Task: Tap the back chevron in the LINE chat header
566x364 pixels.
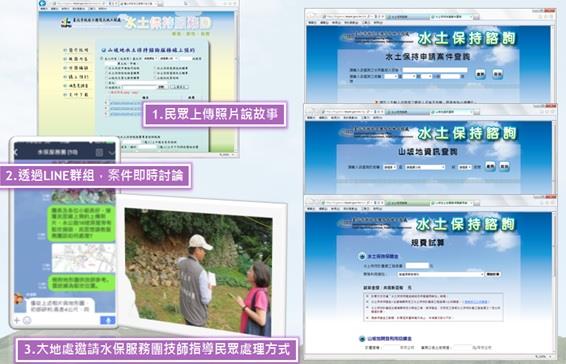Action: [15, 152]
